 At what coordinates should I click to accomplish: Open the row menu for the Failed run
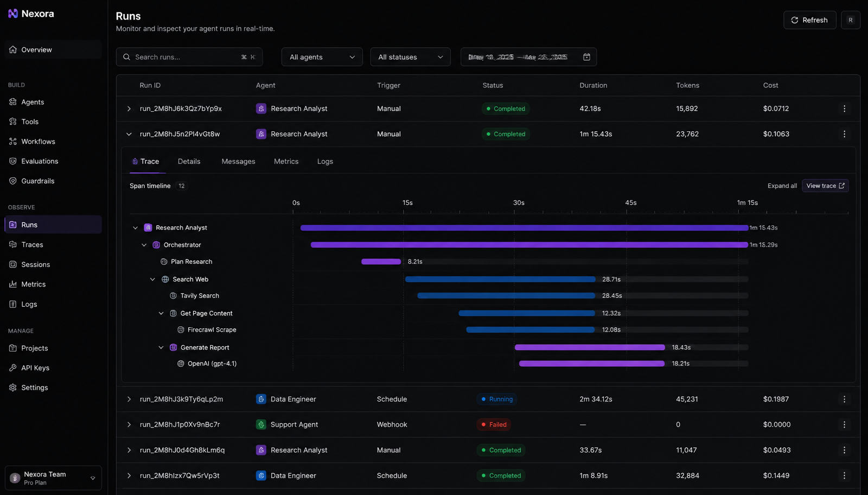(x=844, y=424)
